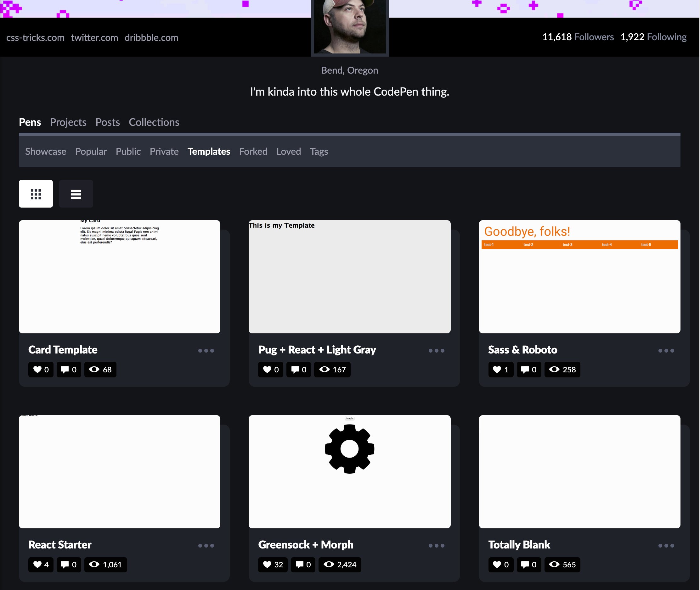Click views badge showing 167
Image resolution: width=700 pixels, height=590 pixels.
tap(332, 370)
